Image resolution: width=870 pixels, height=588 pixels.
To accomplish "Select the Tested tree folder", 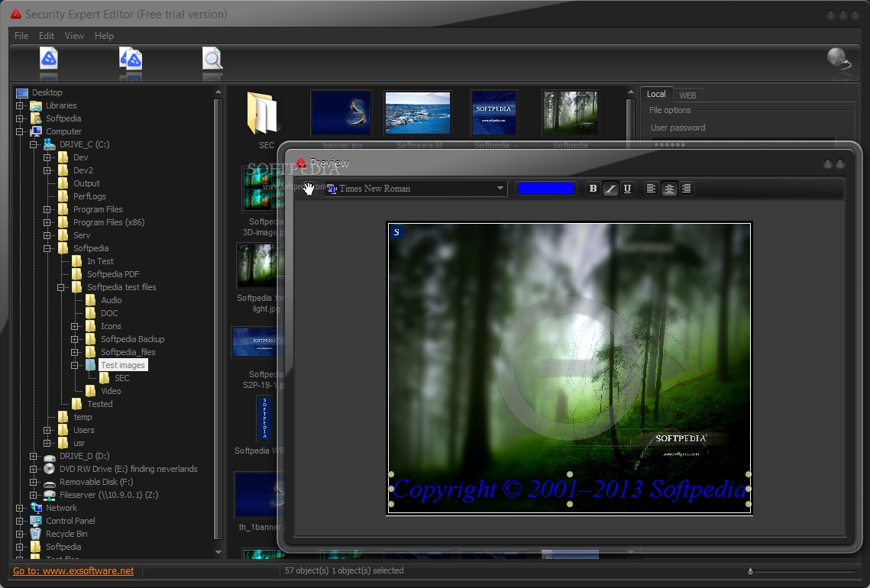I will 100,404.
